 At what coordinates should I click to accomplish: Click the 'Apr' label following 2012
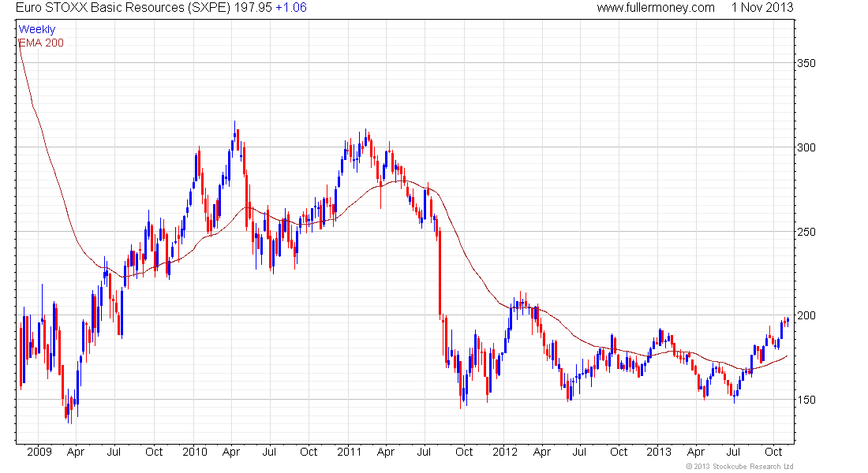(x=542, y=452)
